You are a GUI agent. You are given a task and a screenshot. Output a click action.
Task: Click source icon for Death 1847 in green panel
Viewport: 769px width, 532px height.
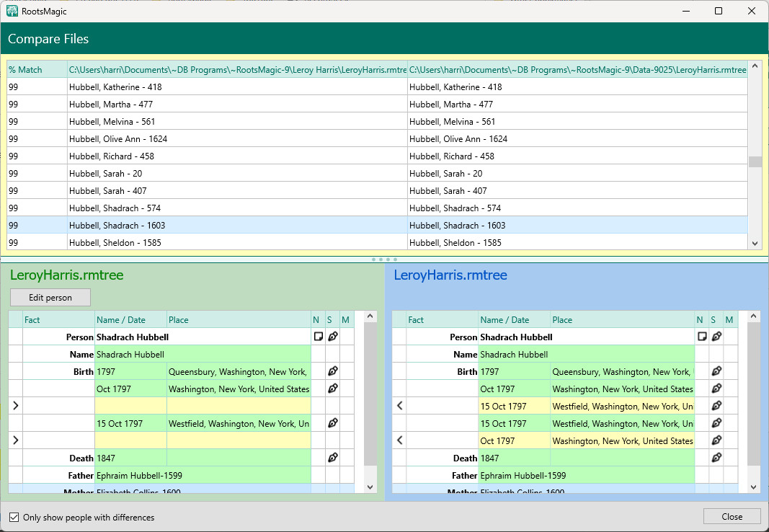click(x=332, y=458)
